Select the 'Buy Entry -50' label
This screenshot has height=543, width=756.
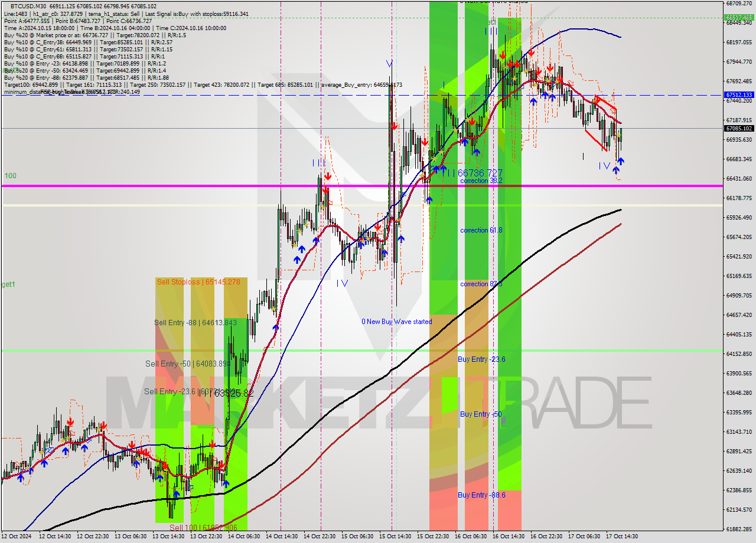481,414
